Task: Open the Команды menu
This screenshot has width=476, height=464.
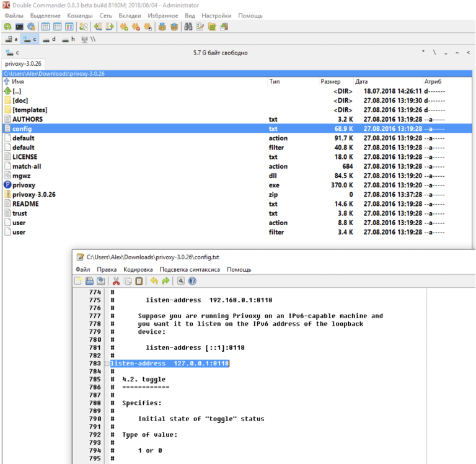Action: click(80, 16)
